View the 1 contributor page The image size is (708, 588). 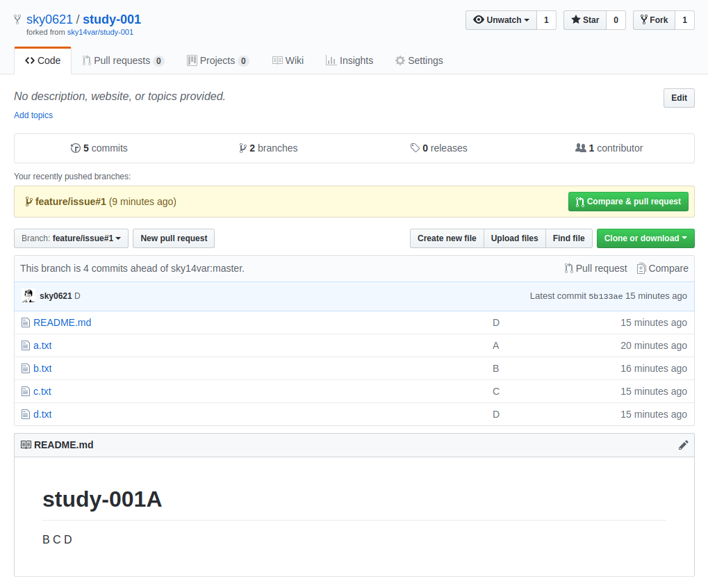609,148
